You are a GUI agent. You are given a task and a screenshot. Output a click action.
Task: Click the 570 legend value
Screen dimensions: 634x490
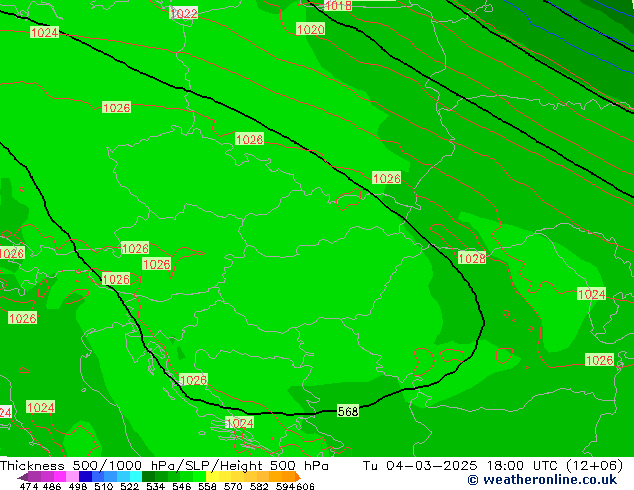pyautogui.click(x=233, y=486)
